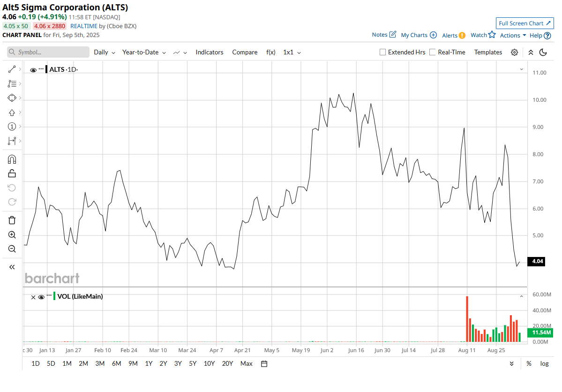This screenshot has width=562, height=392.
Task: Enable the Real-Time checkbox
Action: [433, 53]
